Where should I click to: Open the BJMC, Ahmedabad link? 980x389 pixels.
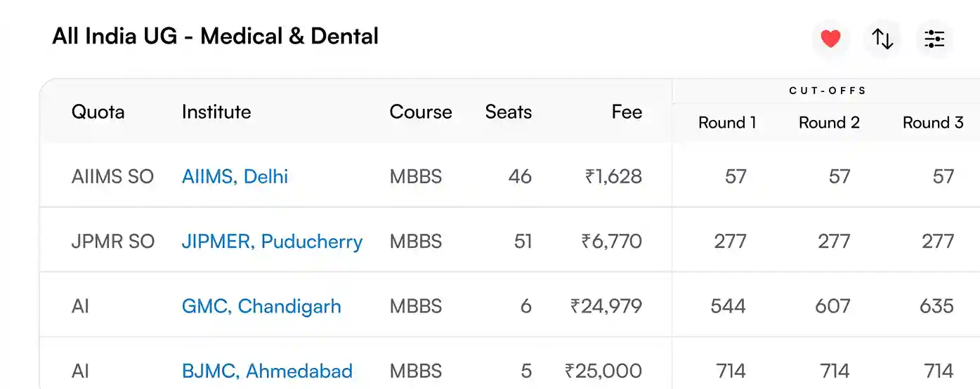(267, 371)
